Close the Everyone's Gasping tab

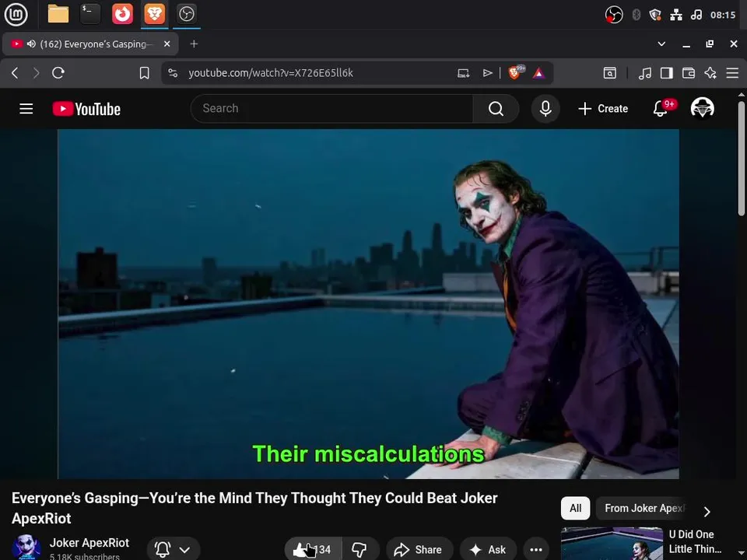tap(167, 44)
